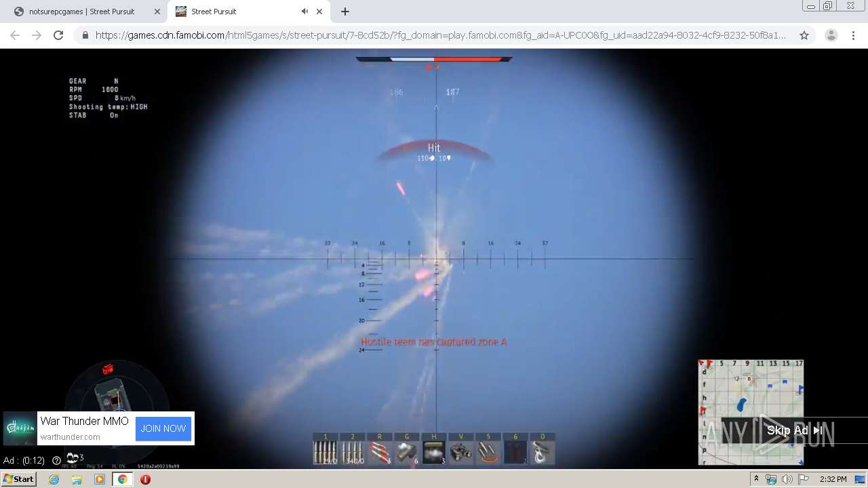Viewport: 868px width, 488px height.
Task: Open the Chrome profile avatar
Action: (x=831, y=35)
